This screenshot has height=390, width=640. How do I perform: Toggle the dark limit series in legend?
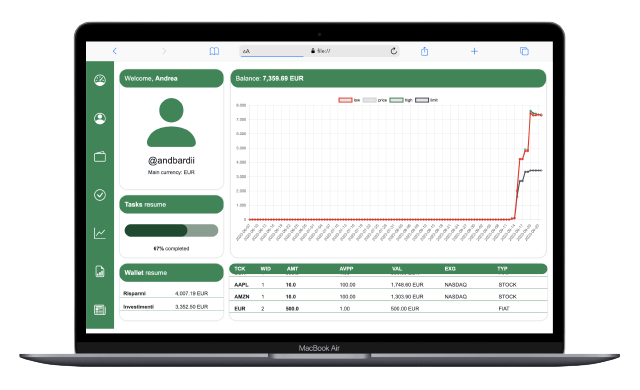coord(427,100)
